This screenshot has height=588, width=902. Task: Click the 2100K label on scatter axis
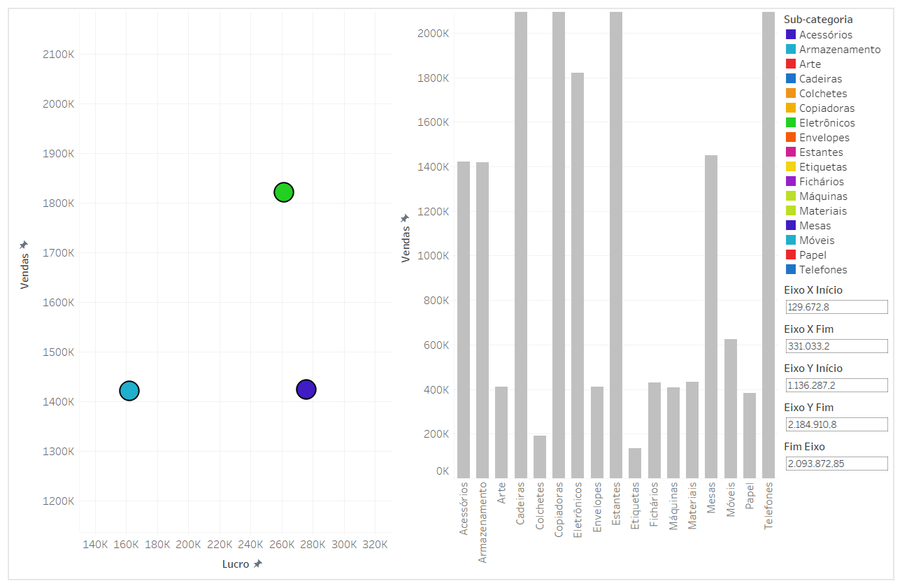click(x=59, y=55)
